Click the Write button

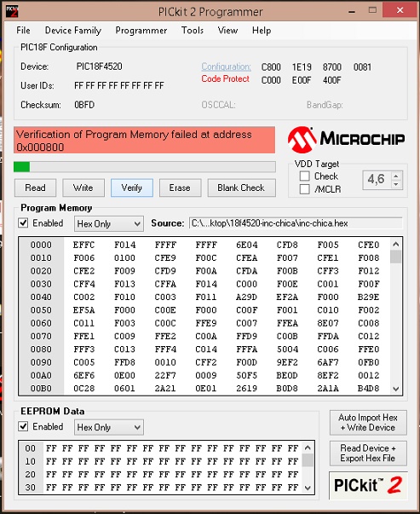pos(83,188)
